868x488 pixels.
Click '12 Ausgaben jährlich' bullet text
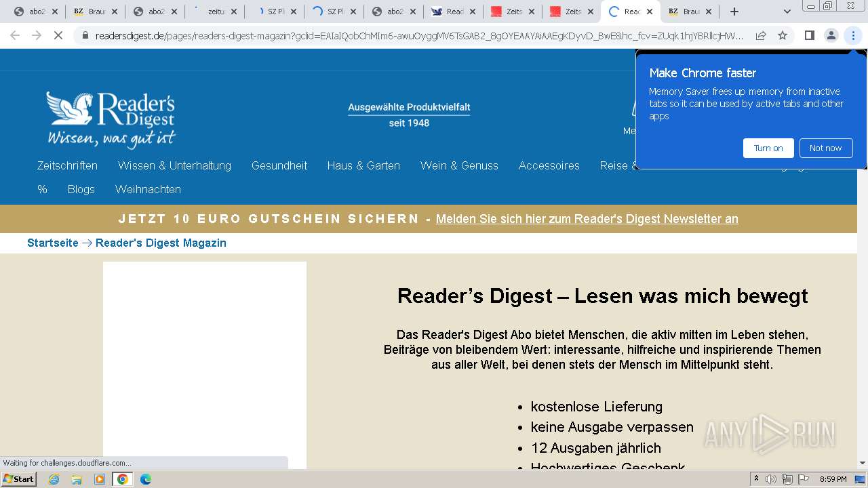(596, 448)
